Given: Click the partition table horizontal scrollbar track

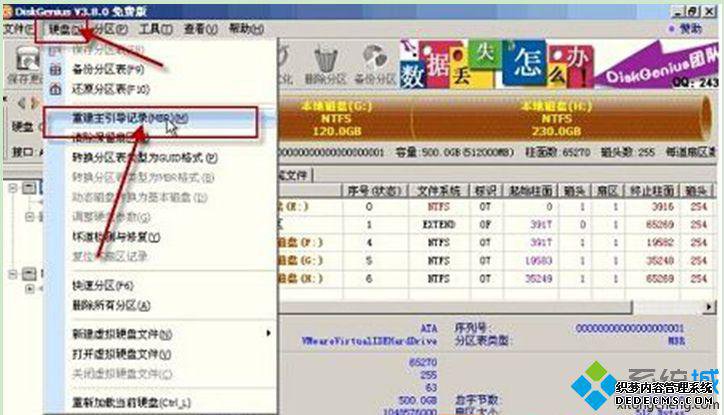Looking at the screenshot, I should tap(668, 307).
